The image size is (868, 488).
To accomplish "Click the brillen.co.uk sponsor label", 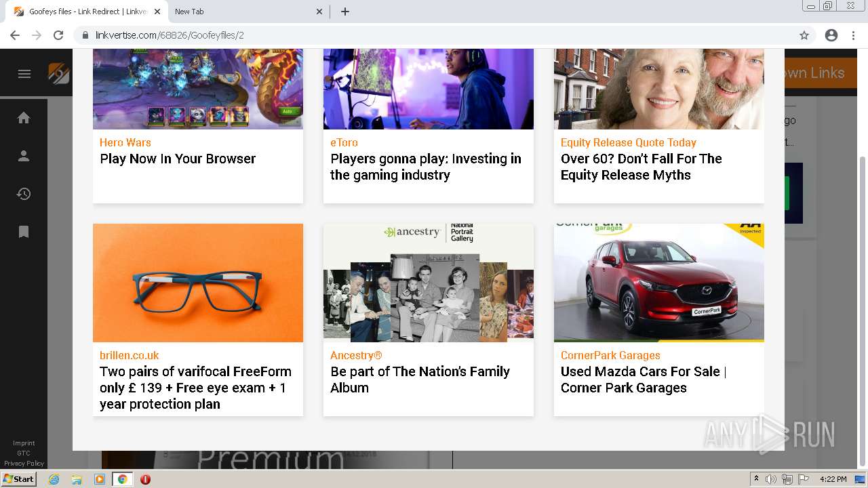I will pos(130,355).
